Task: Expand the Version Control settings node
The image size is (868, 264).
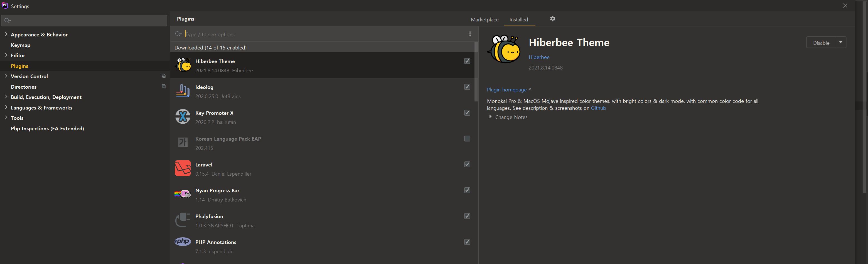Action: pos(6,76)
